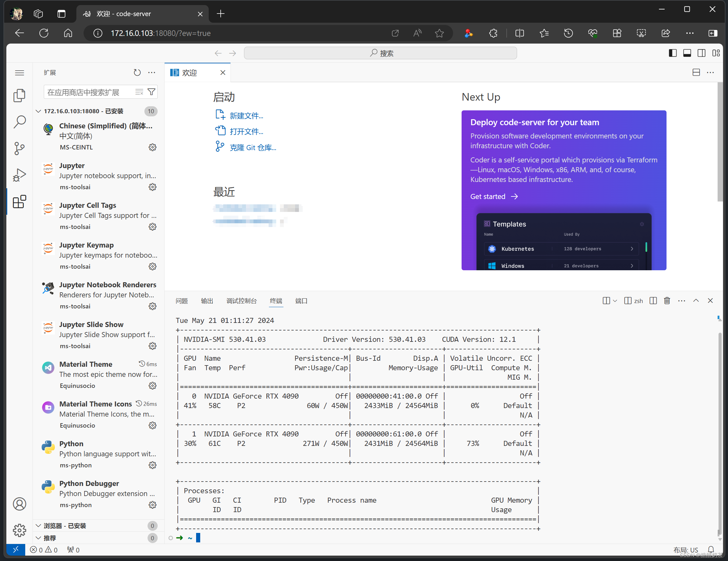
Task: Open the Accounts icon in activity bar
Action: point(19,504)
